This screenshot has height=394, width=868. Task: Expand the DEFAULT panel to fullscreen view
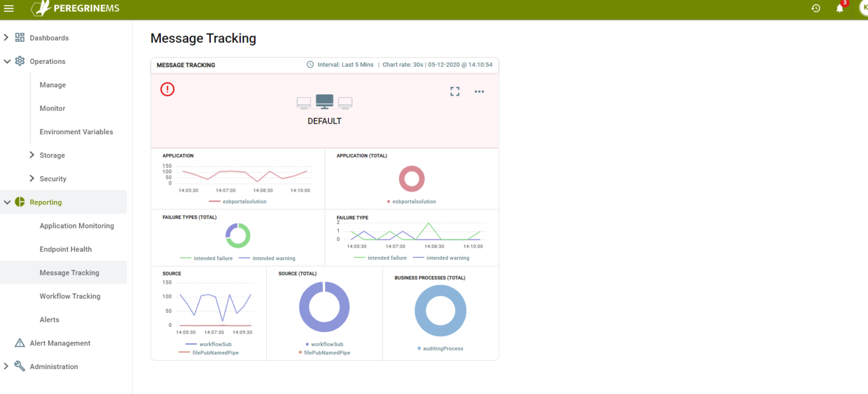tap(455, 91)
